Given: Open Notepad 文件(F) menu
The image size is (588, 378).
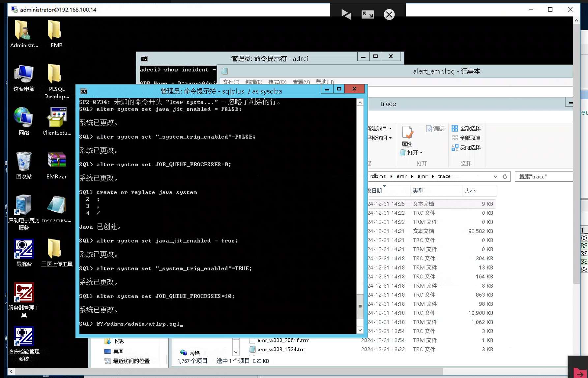Looking at the screenshot, I should click(231, 82).
